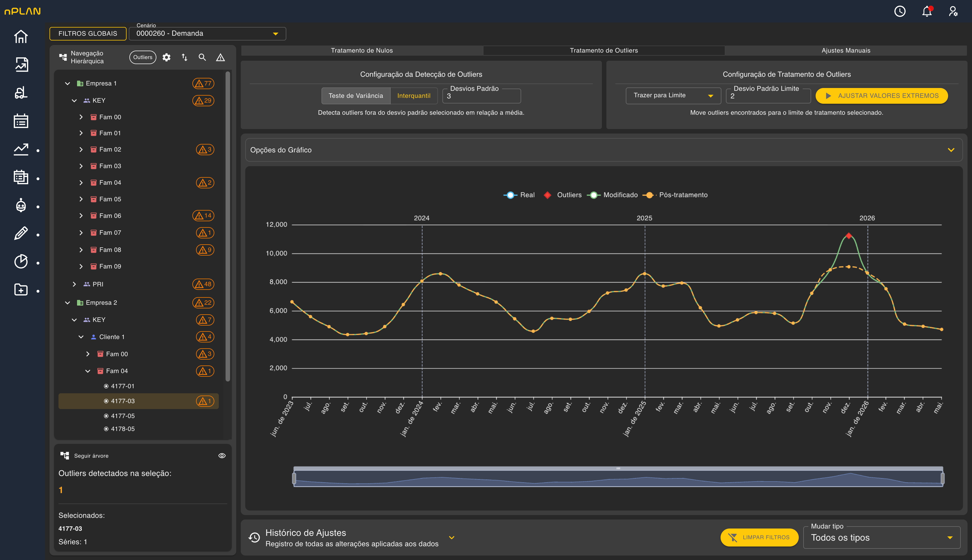Open the notifications bell
Image resolution: width=972 pixels, height=560 pixels.
pos(927,11)
